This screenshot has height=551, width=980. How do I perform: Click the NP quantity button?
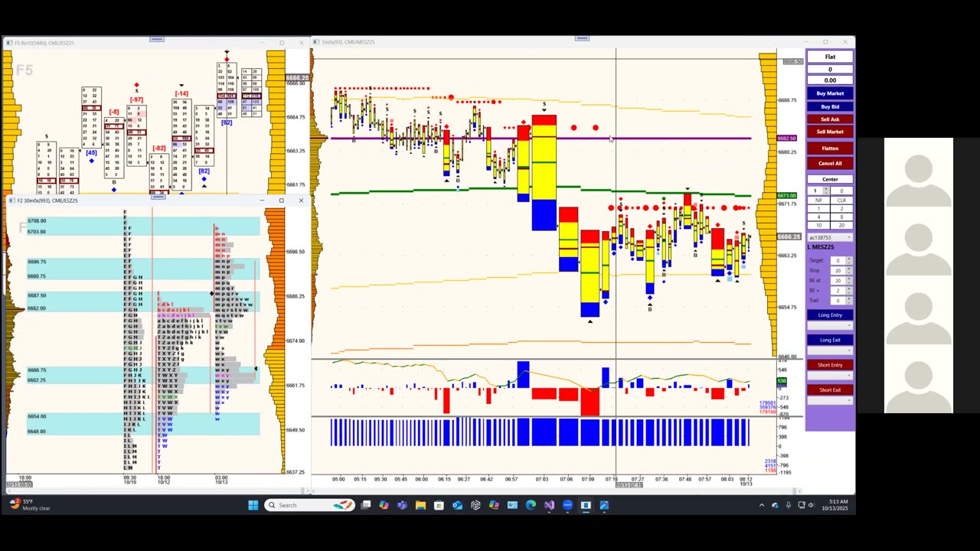pos(818,201)
